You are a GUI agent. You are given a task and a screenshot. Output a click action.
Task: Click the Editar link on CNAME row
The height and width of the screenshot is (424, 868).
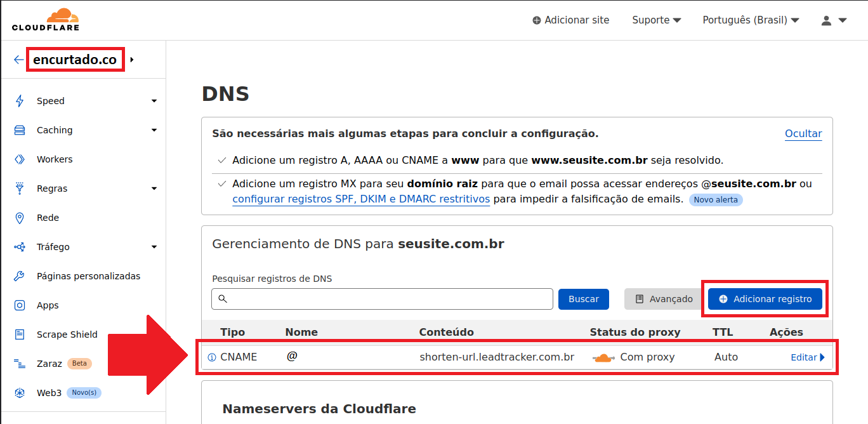(803, 357)
